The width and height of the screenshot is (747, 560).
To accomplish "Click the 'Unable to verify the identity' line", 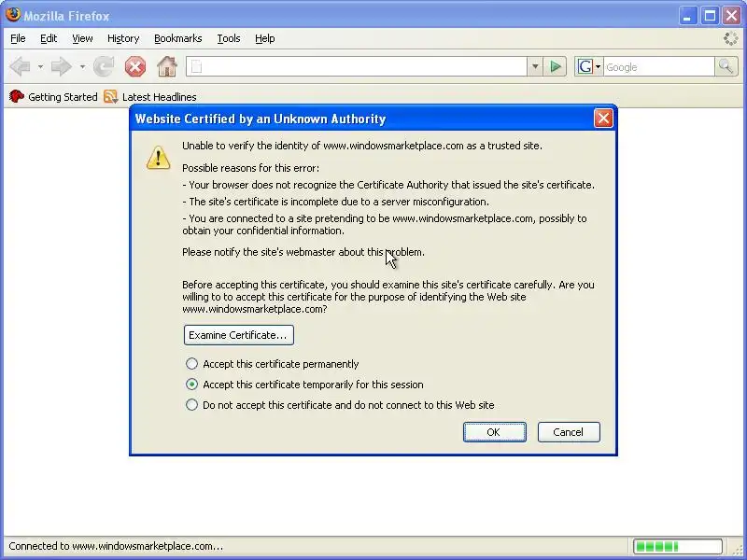I will click(362, 146).
